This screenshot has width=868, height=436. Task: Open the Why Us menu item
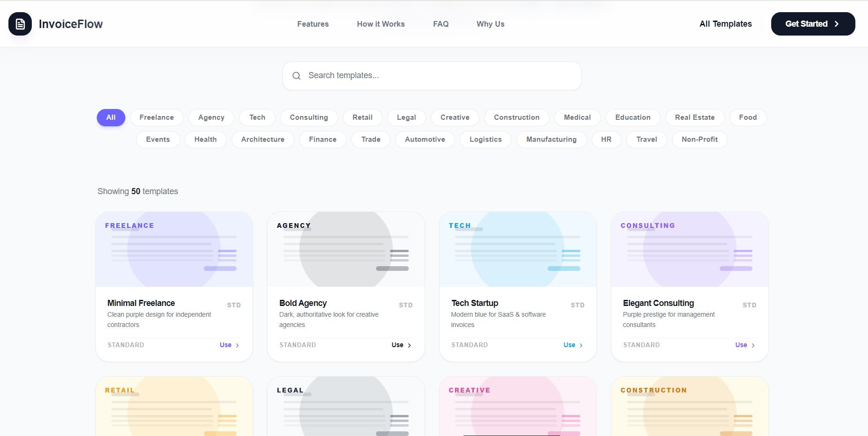pos(490,24)
